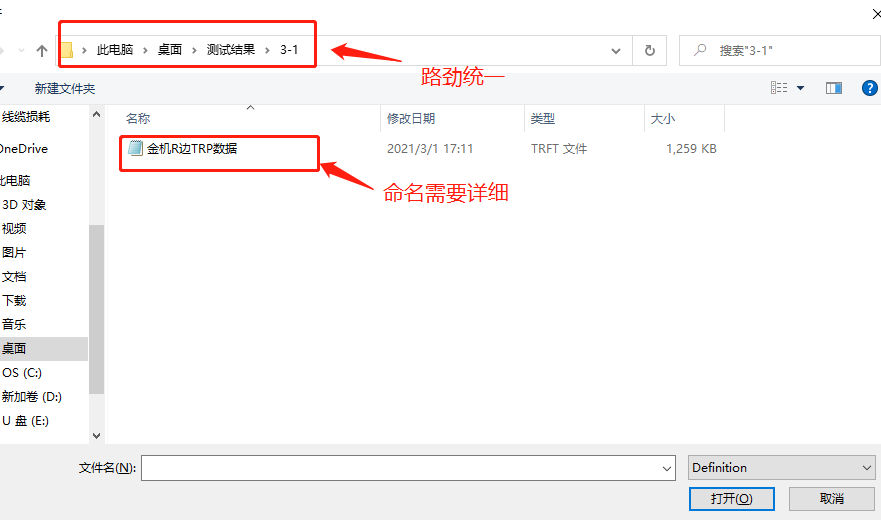The width and height of the screenshot is (881, 520).
Task: Navigate to 此电脑 in the address bar
Action: (x=115, y=50)
